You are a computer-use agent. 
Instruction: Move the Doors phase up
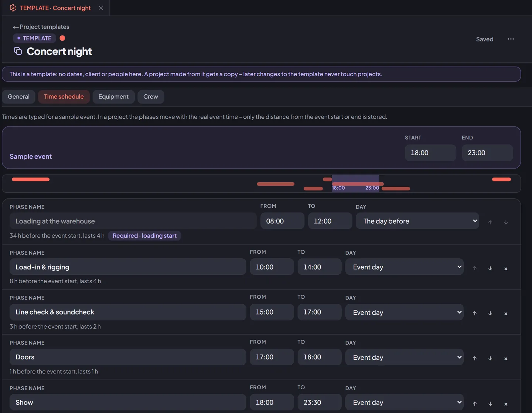[x=475, y=358]
